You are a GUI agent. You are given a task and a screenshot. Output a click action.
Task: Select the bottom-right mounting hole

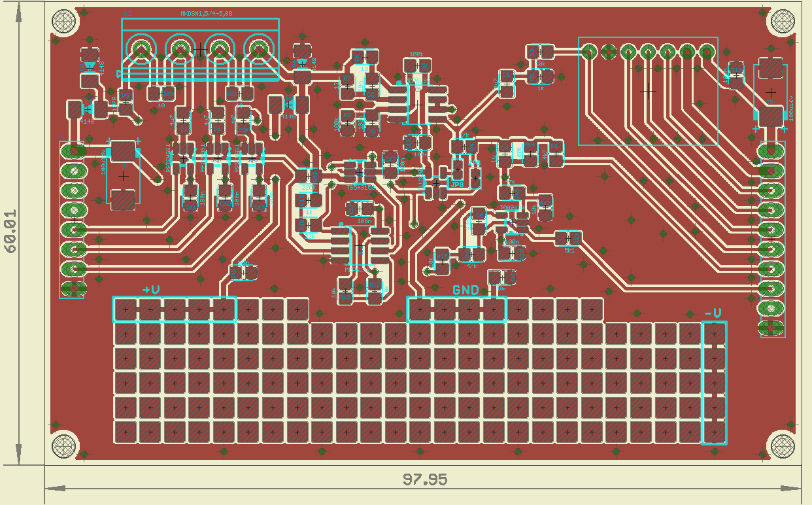coord(783,447)
